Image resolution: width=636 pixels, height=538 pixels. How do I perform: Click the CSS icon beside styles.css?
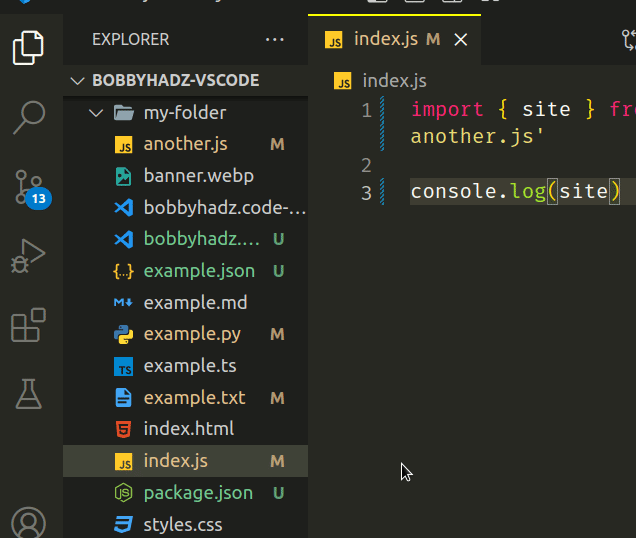coord(123,524)
